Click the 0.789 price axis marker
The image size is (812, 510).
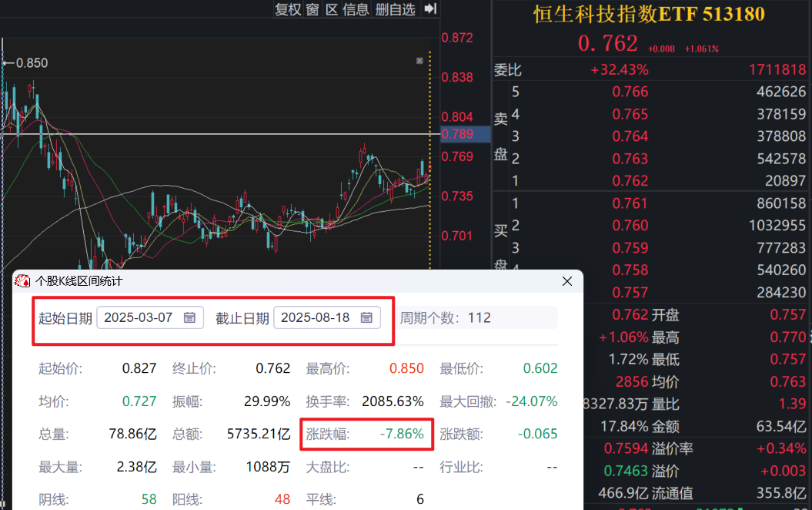[x=465, y=134]
